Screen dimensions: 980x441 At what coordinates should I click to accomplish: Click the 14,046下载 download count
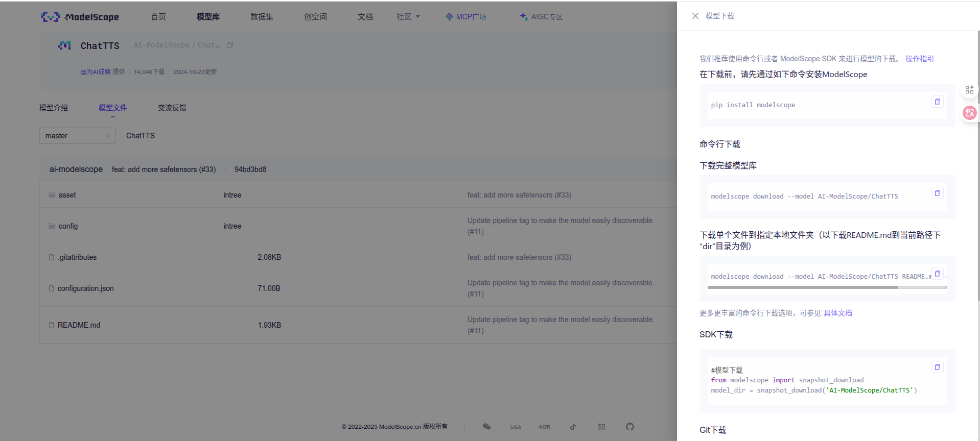click(x=149, y=72)
